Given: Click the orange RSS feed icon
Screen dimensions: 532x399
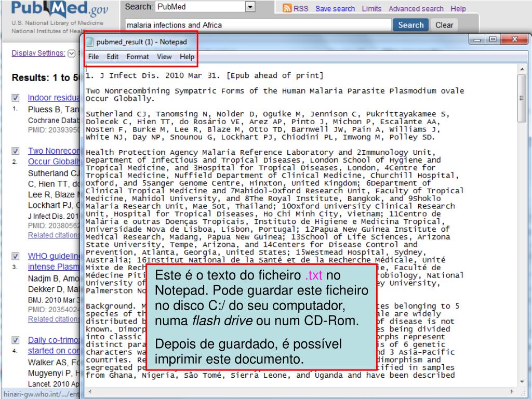Looking at the screenshot, I should click(x=287, y=8).
